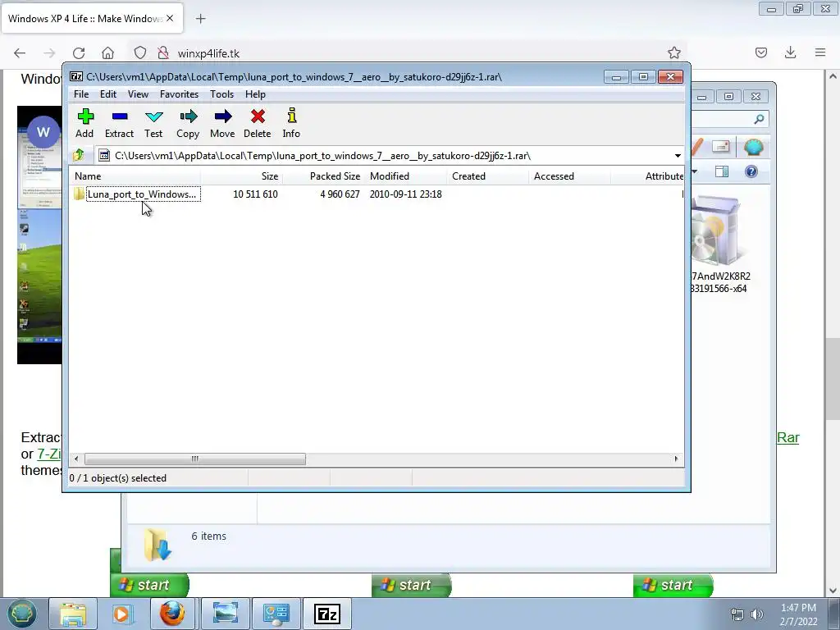
Task: Click inside the 7-Zip archive path field
Action: [x=384, y=156]
